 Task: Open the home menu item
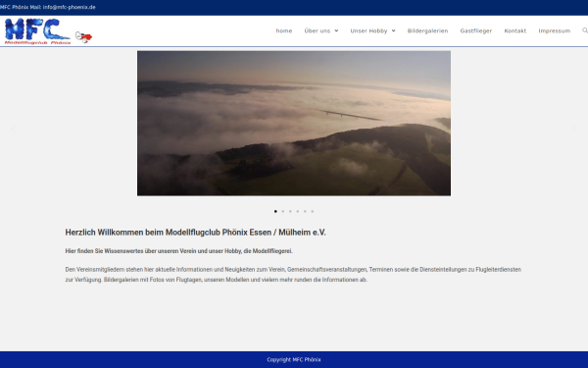coord(284,30)
